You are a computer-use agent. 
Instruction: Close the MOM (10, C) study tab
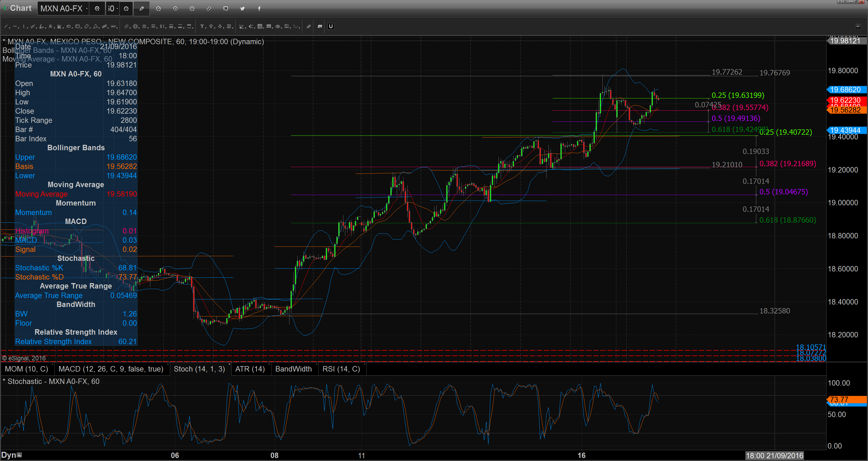[x=53, y=365]
